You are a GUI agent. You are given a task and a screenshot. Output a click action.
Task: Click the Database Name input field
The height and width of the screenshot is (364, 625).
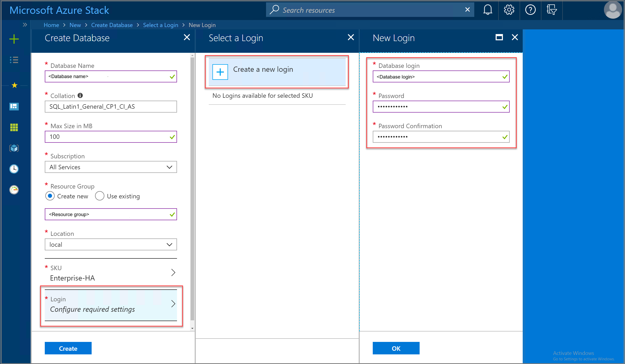[111, 76]
